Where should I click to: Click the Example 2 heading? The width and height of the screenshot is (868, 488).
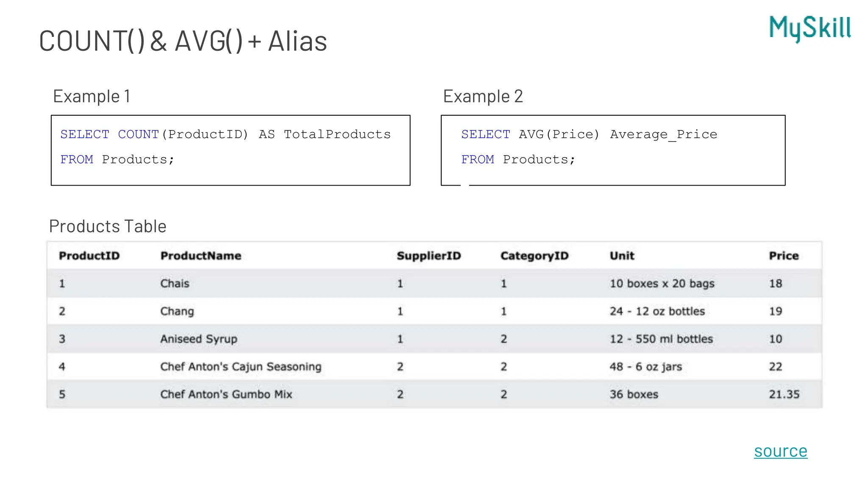click(483, 97)
